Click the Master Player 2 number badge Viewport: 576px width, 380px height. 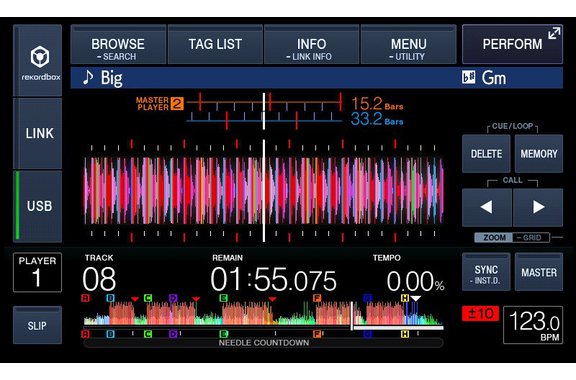[x=177, y=104]
